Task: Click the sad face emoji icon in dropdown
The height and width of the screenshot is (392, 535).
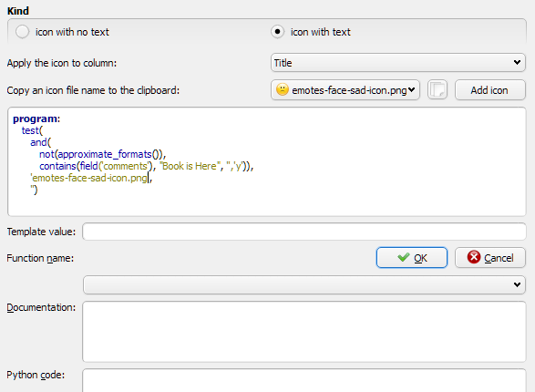Action: click(x=283, y=89)
